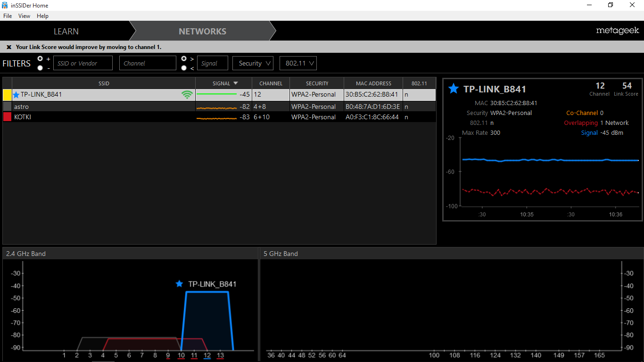Click the blue star in details panel
This screenshot has width=644, height=362.
click(x=454, y=89)
